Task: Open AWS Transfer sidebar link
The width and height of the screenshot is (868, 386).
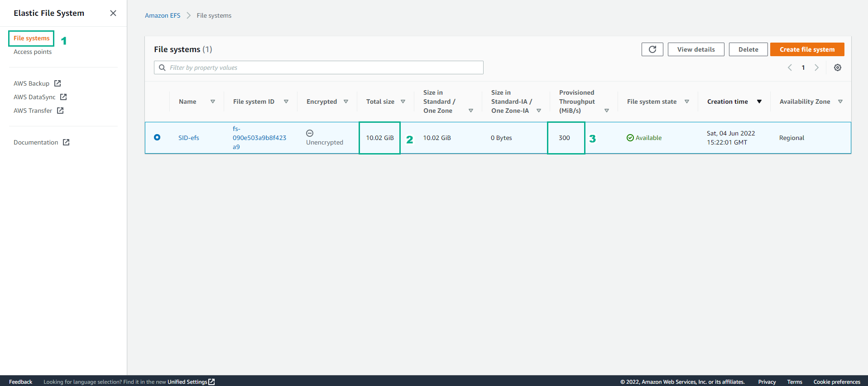Action: (33, 111)
